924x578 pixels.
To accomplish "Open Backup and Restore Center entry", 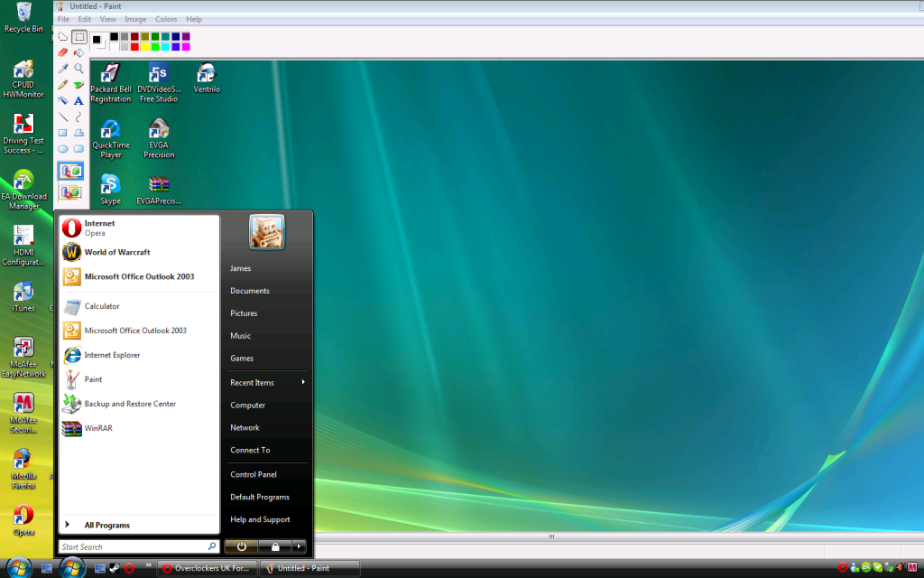I will coord(139,404).
